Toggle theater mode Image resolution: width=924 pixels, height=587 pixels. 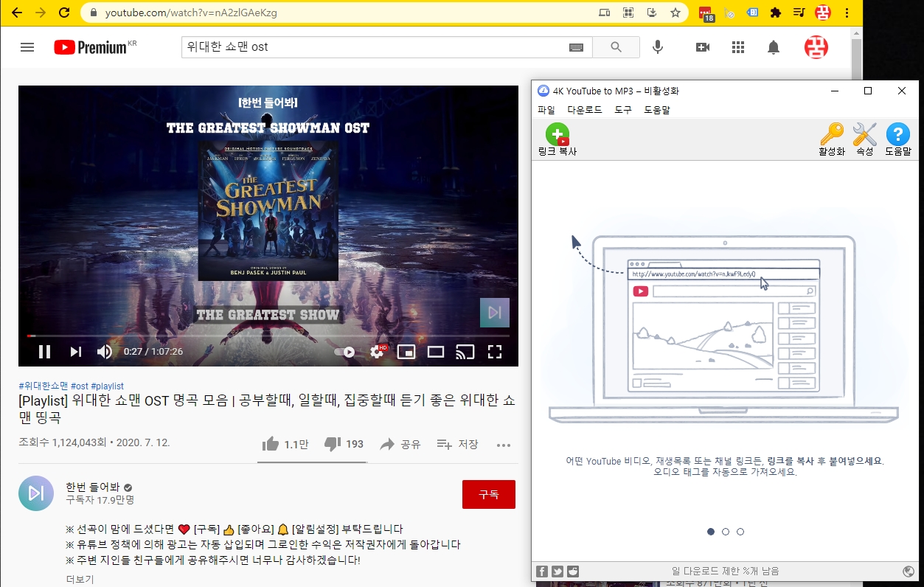tap(436, 352)
